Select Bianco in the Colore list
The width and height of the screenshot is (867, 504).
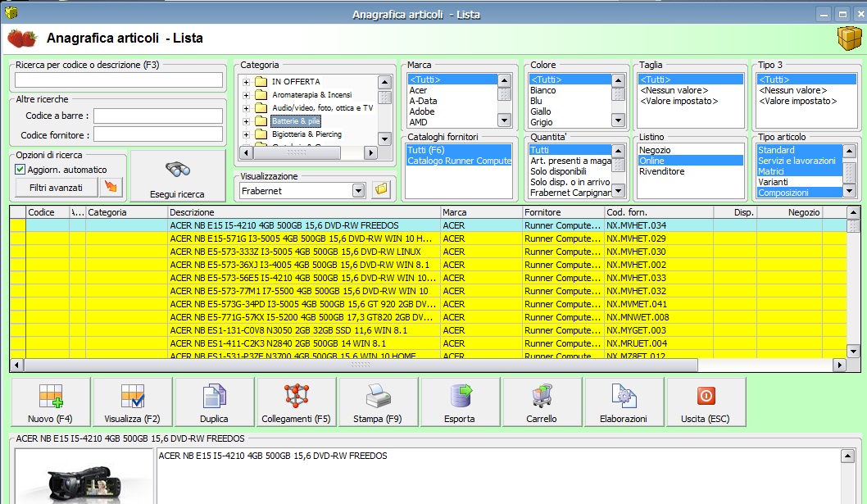coord(543,90)
